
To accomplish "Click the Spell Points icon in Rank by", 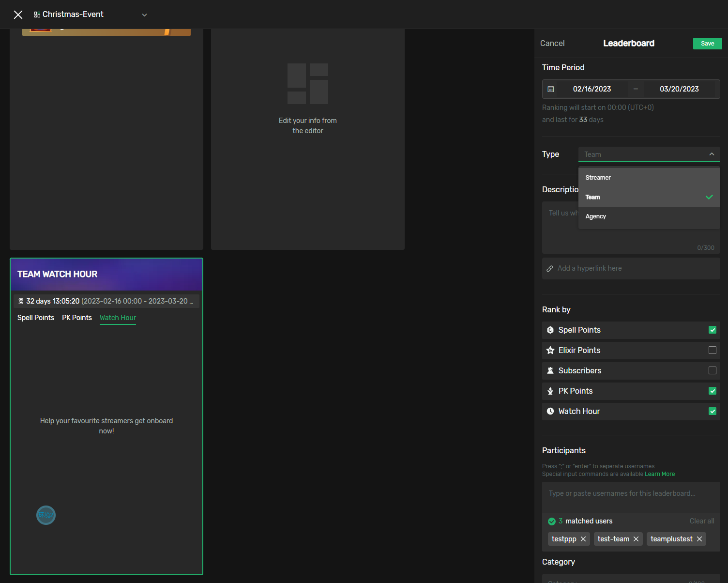I will 550,330.
